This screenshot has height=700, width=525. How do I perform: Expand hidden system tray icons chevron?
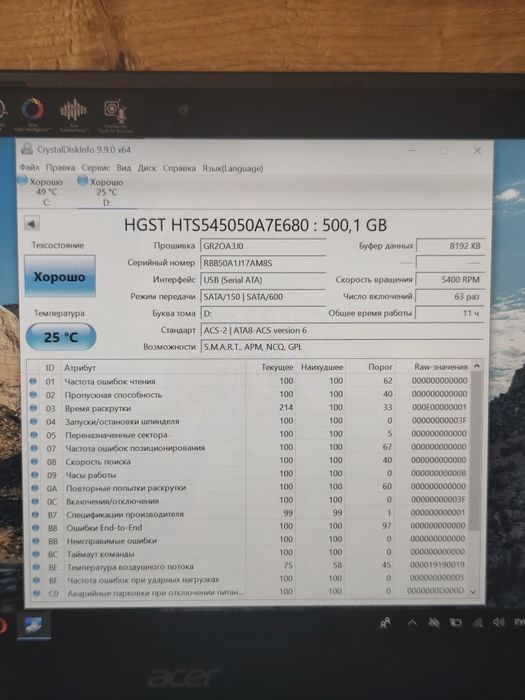coord(412,623)
